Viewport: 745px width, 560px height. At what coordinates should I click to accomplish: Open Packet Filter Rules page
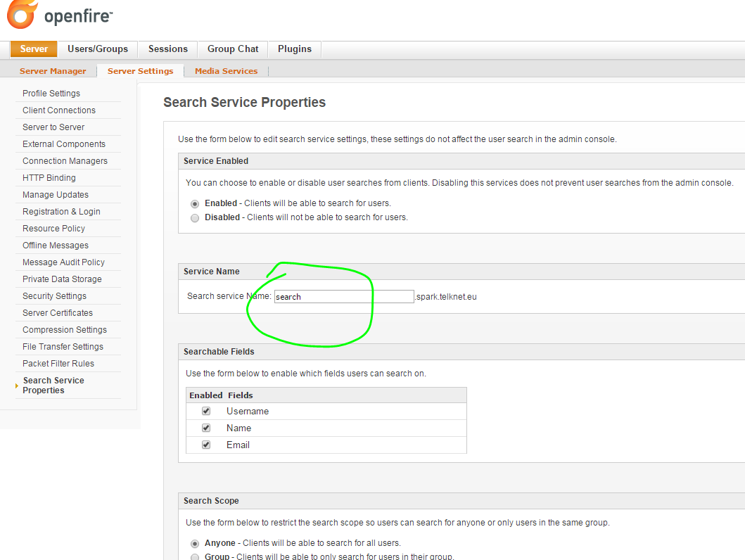click(58, 364)
